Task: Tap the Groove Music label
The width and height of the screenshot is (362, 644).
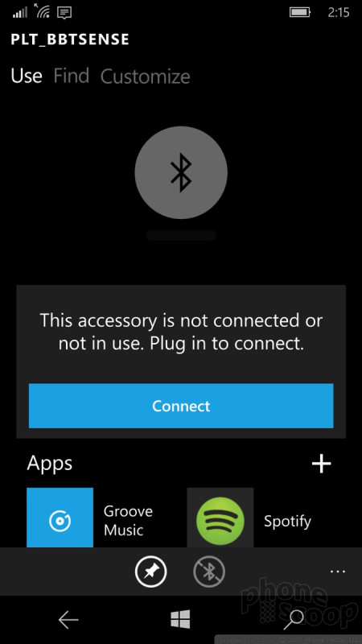Action: click(122, 521)
